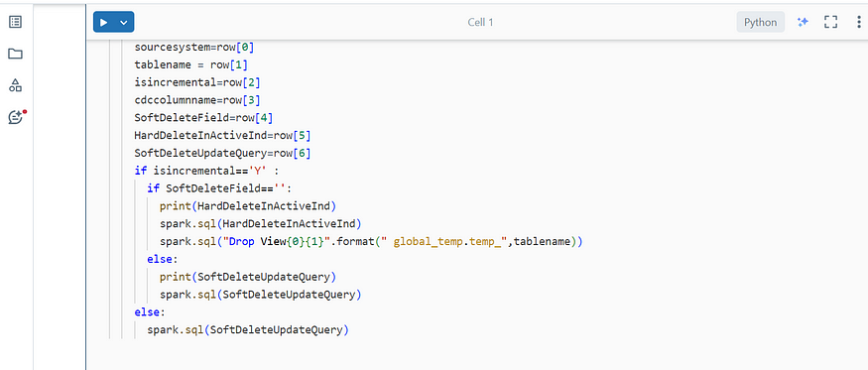Change cell language from Python
Screen dimensions: 868x370
coord(760,22)
